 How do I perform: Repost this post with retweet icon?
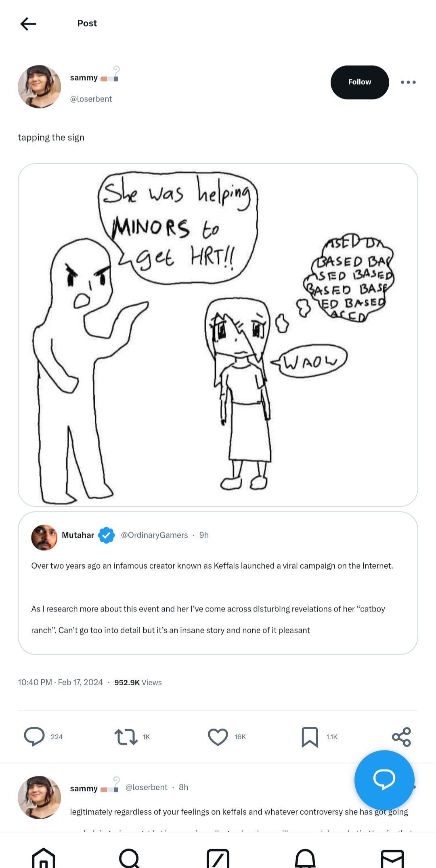click(126, 737)
